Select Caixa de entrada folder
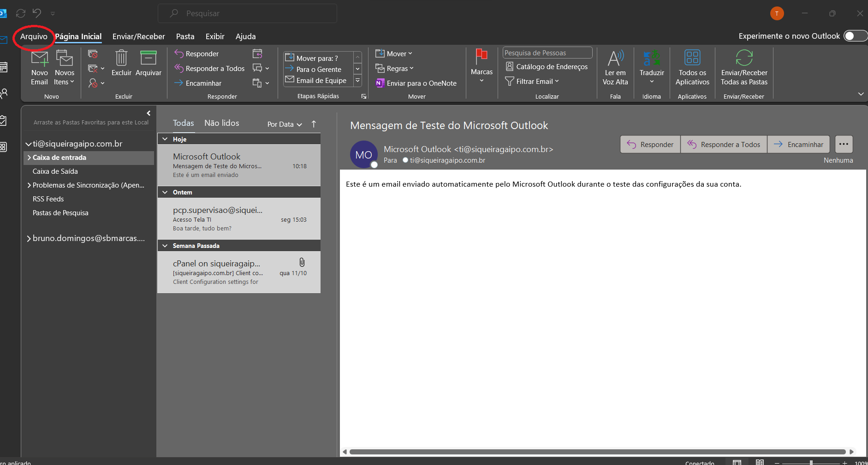The width and height of the screenshot is (868, 465). [x=89, y=158]
